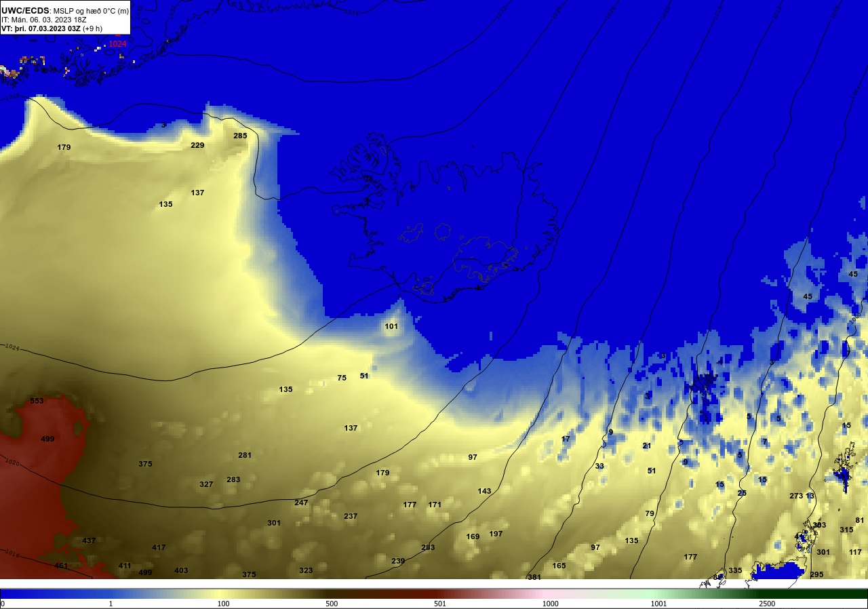Viewport: 868px width, 609px height.
Task: Click the 461 map value
Action: tap(61, 566)
